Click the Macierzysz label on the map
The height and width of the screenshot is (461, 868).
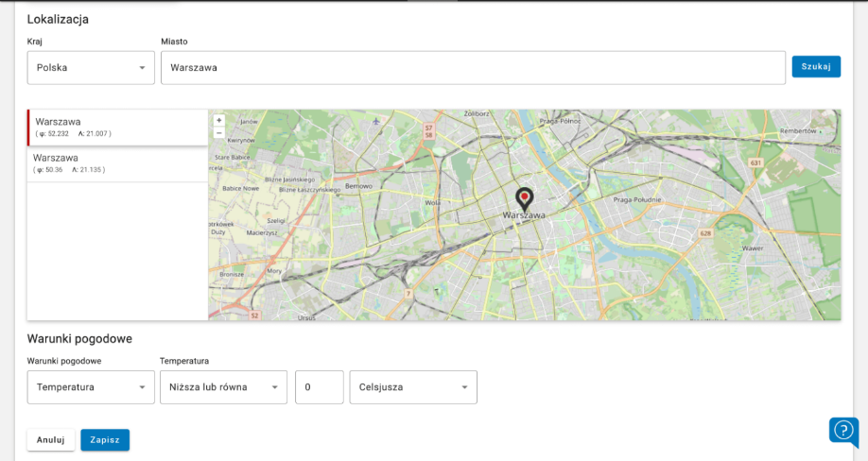pos(262,232)
